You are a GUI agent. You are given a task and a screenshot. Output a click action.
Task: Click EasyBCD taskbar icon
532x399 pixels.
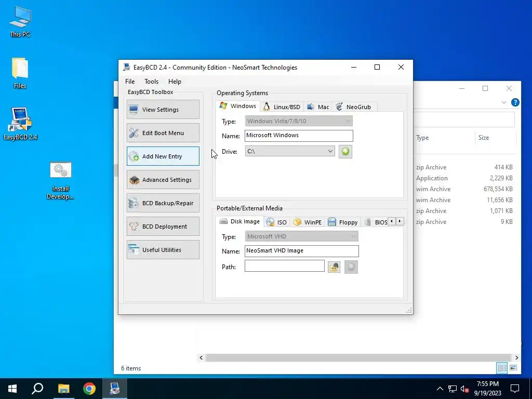point(115,389)
